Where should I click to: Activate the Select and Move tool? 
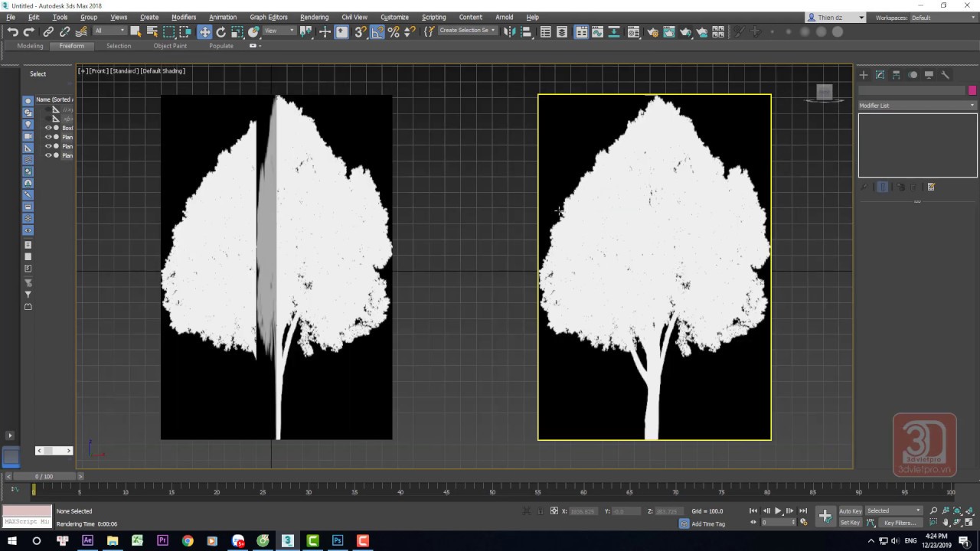(204, 31)
